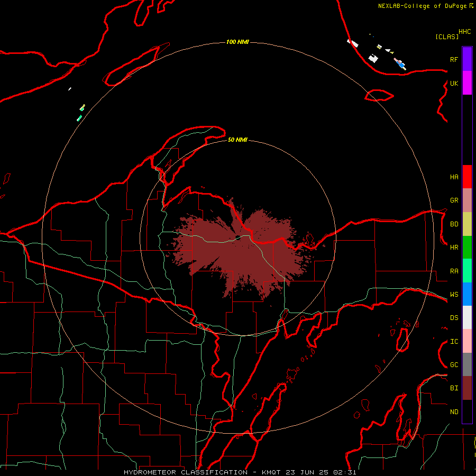Click the Hydrometeor Classification KMQT timestamp caption
Viewport: 476px width, 476px height.
pyautogui.click(x=240, y=472)
